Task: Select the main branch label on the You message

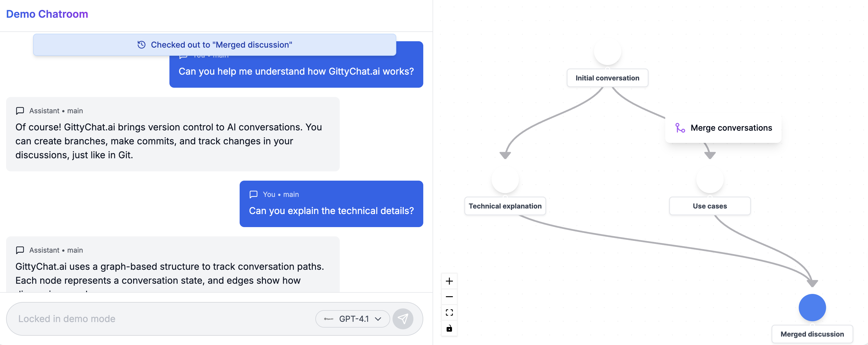Action: coord(290,194)
